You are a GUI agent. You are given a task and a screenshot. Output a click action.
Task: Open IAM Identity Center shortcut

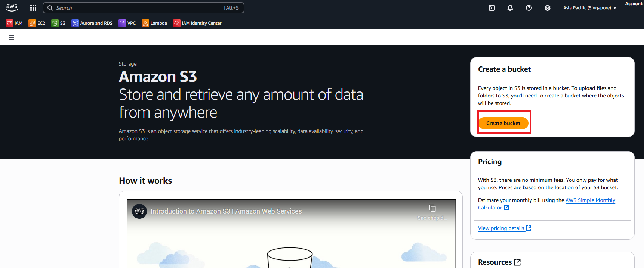[197, 23]
